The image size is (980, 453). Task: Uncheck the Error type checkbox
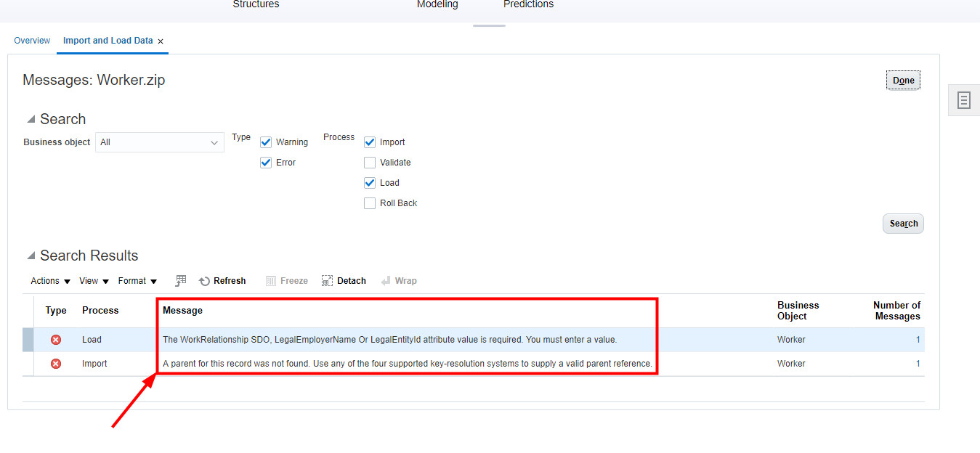click(266, 163)
